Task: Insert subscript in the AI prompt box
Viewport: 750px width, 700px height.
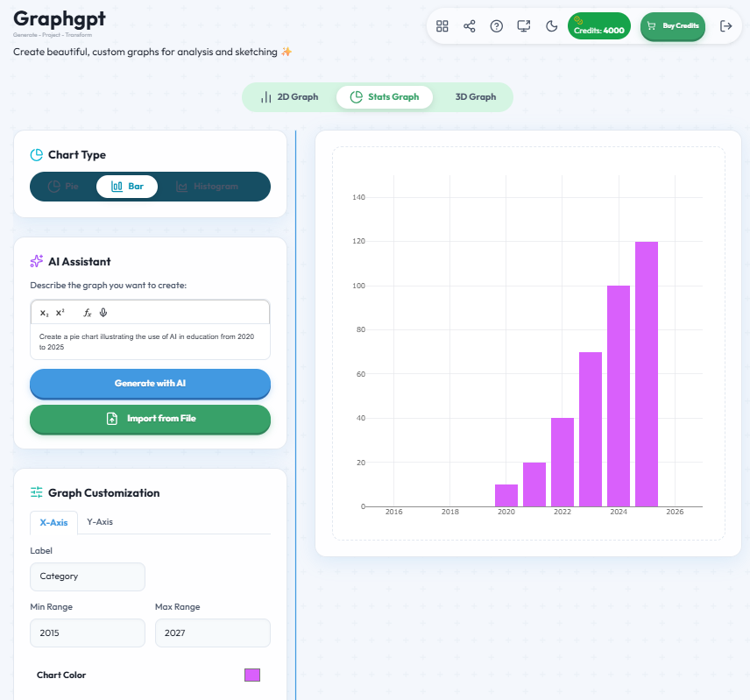Action: pos(42,312)
